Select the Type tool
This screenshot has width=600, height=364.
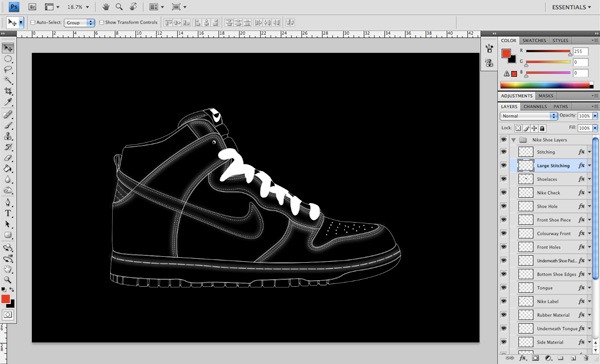(x=8, y=214)
